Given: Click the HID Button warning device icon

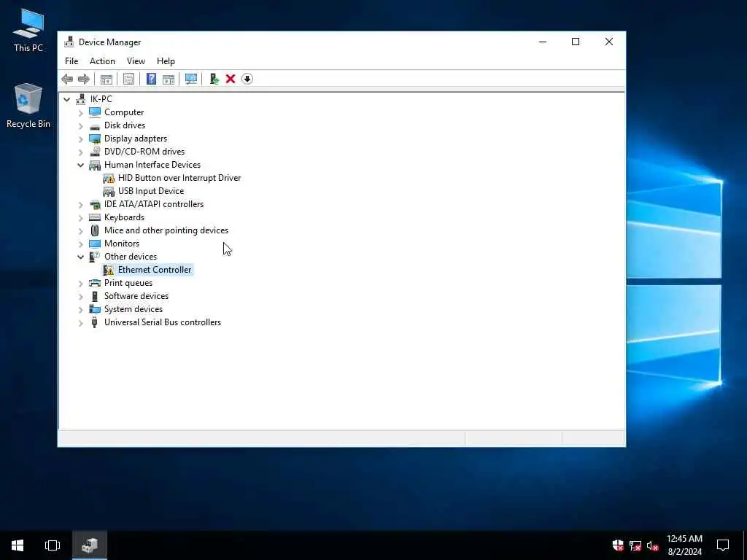Looking at the screenshot, I should coord(109,178).
